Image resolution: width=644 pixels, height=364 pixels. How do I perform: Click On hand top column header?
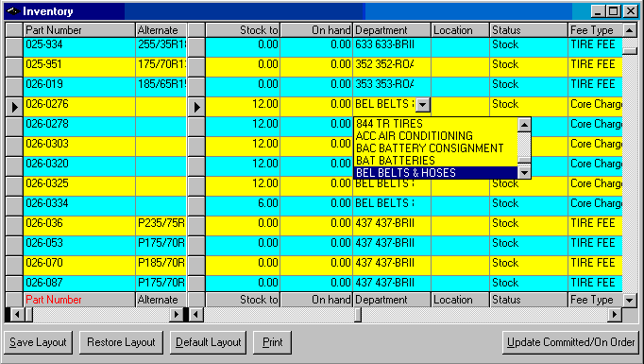[x=316, y=30]
